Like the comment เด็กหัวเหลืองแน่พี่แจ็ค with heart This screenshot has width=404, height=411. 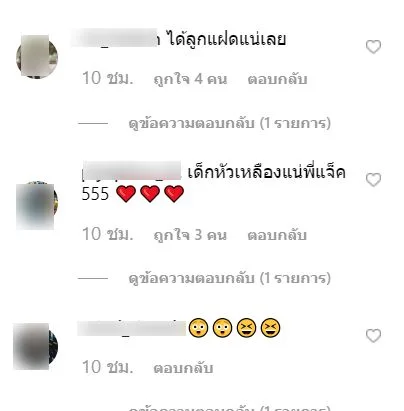pos(373,180)
